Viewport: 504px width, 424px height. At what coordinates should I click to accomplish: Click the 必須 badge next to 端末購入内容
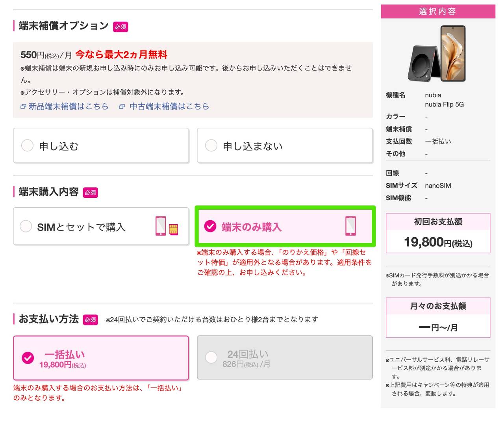pyautogui.click(x=90, y=193)
